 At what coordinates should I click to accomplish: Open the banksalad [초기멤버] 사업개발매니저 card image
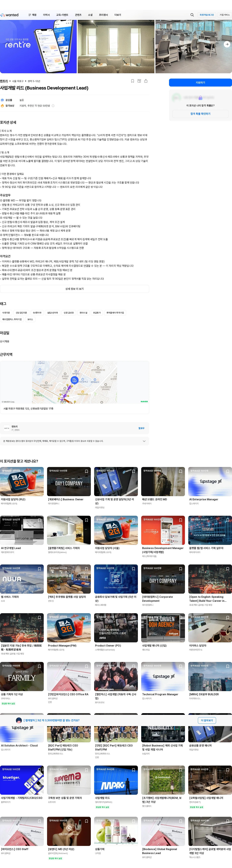163,780
